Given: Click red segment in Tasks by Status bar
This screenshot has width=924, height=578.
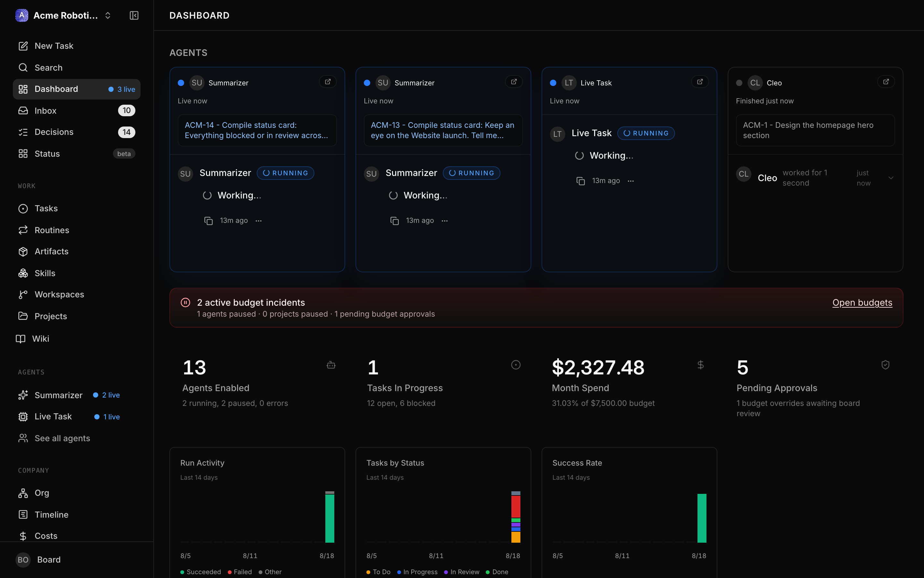Looking at the screenshot, I should (516, 506).
